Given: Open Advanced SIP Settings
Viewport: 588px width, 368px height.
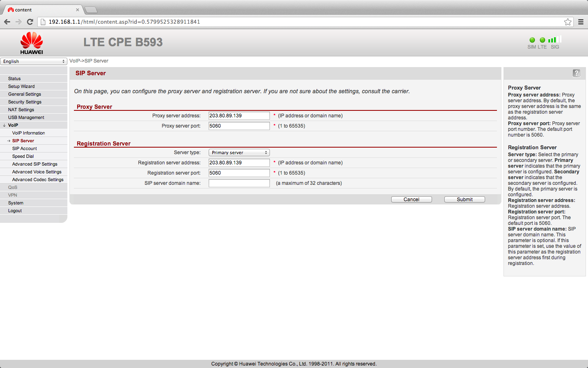Looking at the screenshot, I should (x=35, y=164).
